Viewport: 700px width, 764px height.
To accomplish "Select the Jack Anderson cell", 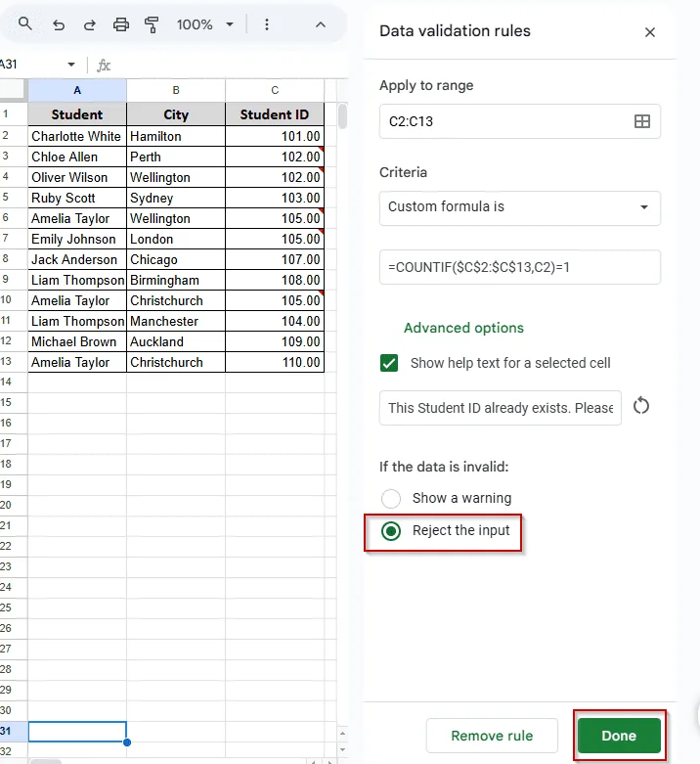I will (77, 259).
